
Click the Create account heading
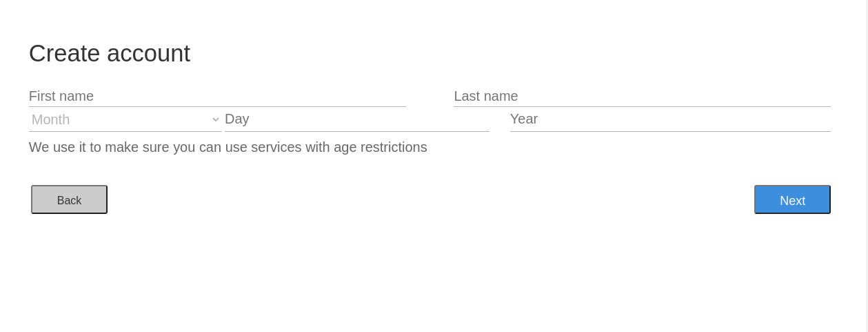110,53
